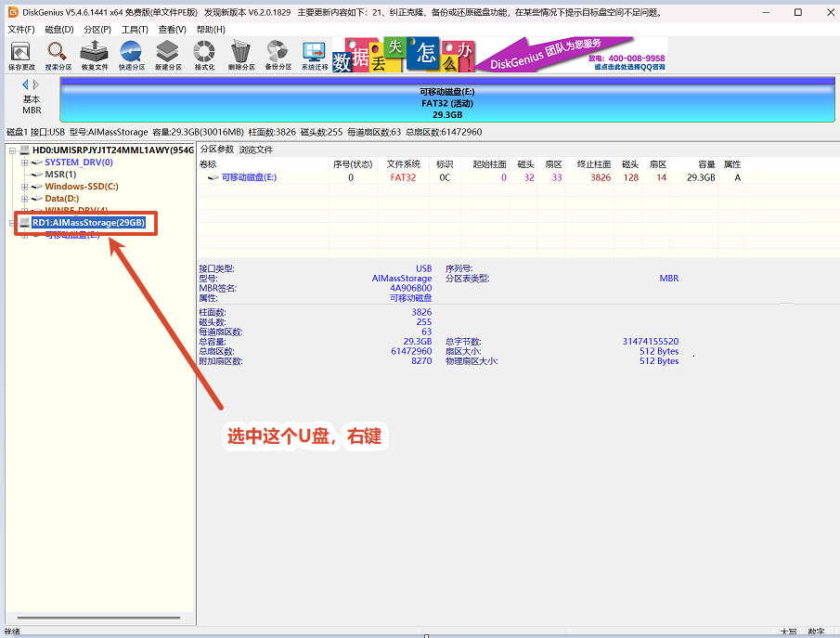Select the MSR(1) partition label
This screenshot has width=840, height=638.
tap(60, 175)
